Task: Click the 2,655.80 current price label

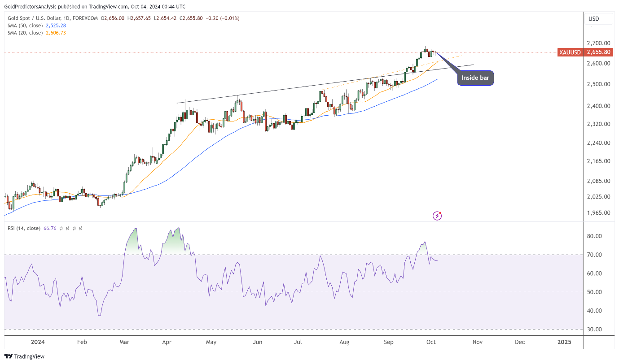Action: coord(599,52)
